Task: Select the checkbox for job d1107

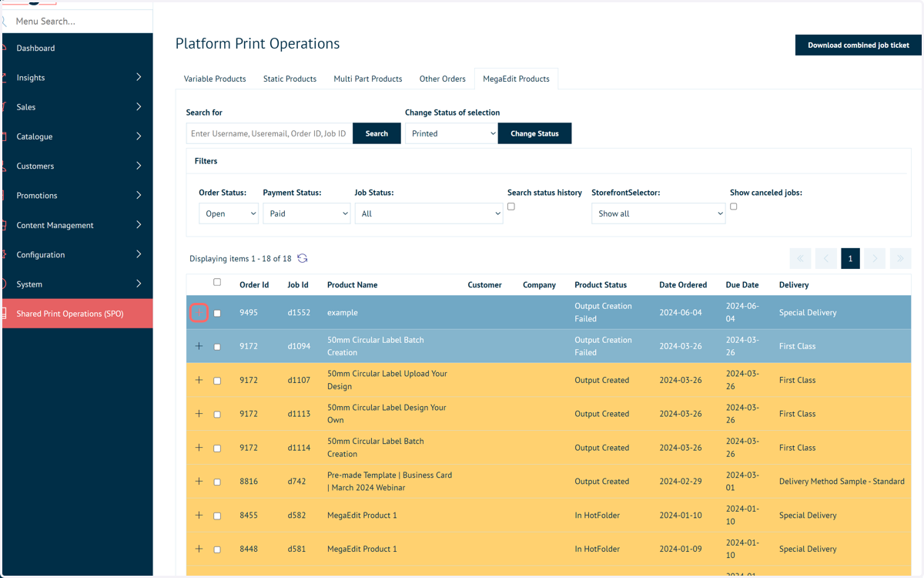Action: (217, 381)
